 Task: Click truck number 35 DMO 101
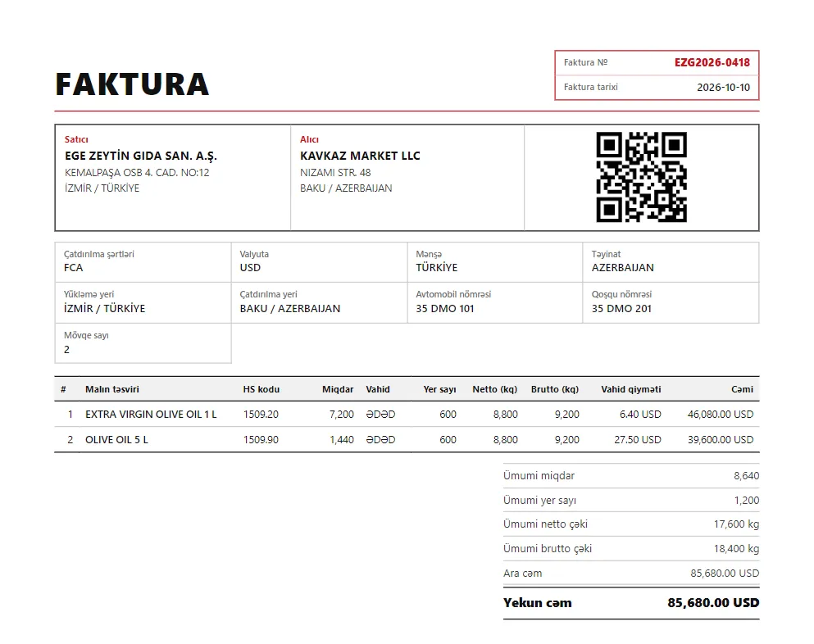tap(445, 308)
